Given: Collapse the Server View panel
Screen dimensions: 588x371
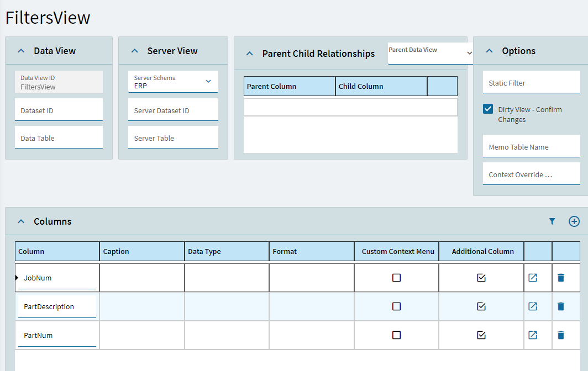Looking at the screenshot, I should [135, 51].
